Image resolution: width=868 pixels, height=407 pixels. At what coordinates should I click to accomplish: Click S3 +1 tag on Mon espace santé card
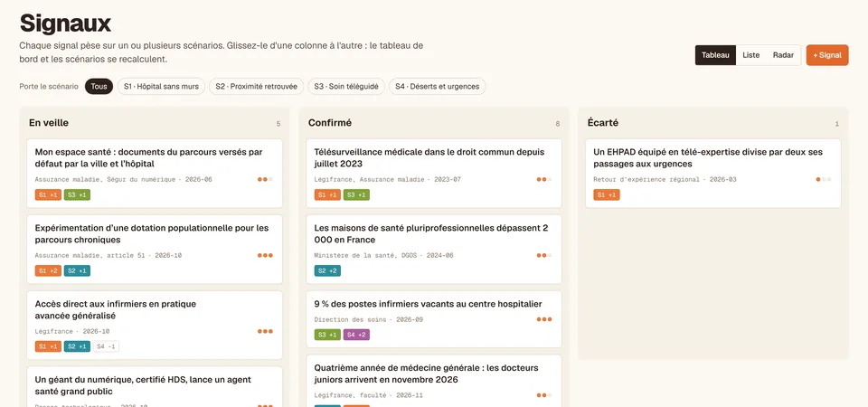pyautogui.click(x=77, y=195)
